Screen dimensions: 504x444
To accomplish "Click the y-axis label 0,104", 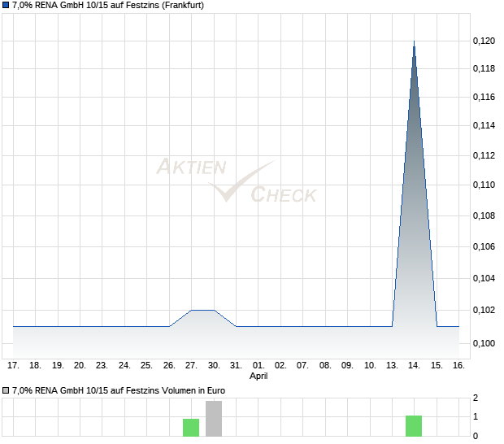I will click(x=484, y=278).
